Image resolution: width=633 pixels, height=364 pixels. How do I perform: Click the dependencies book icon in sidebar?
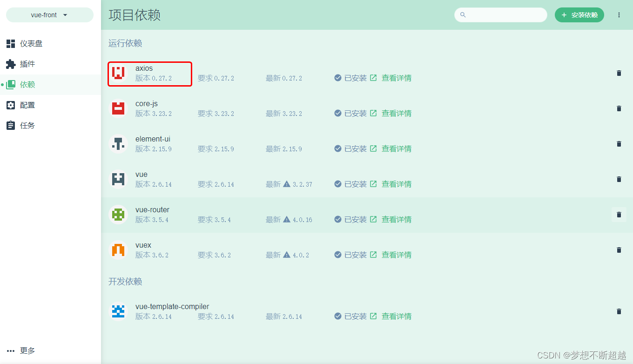click(x=11, y=85)
